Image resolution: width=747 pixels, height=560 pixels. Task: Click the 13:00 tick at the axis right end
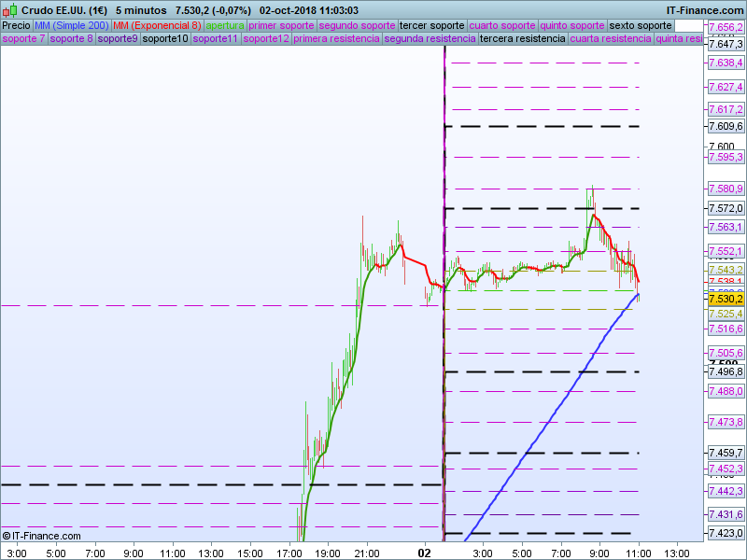point(677,553)
